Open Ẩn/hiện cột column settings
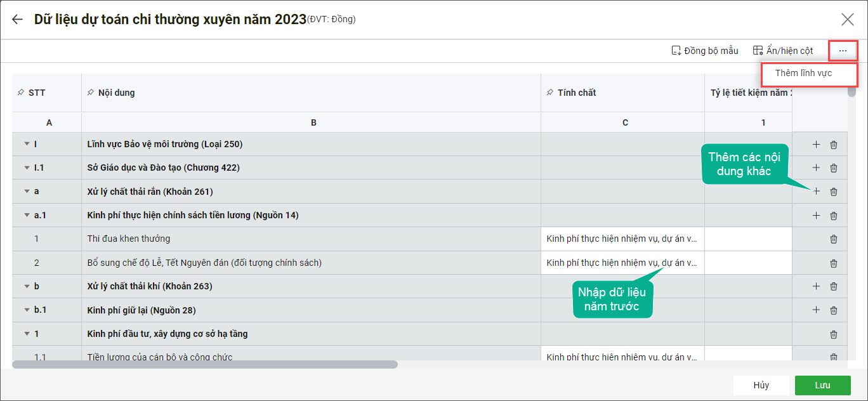868x401 pixels. (x=782, y=51)
